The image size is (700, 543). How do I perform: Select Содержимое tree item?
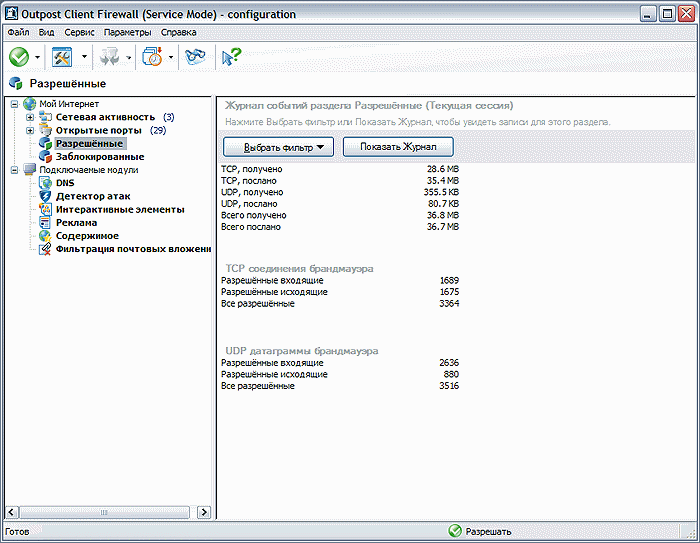[87, 236]
